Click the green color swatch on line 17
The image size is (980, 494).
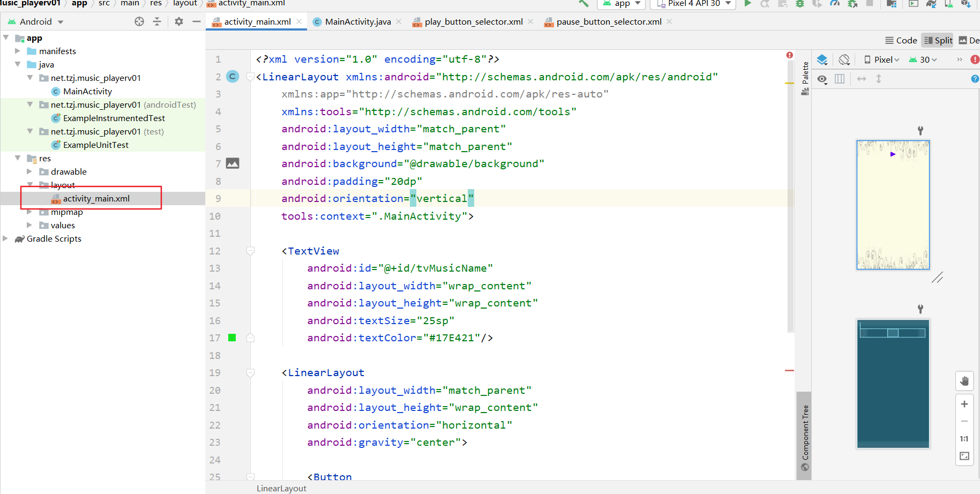[232, 338]
